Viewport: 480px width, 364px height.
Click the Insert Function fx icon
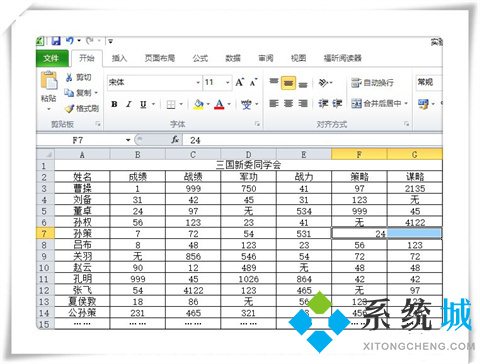pyautogui.click(x=175, y=140)
